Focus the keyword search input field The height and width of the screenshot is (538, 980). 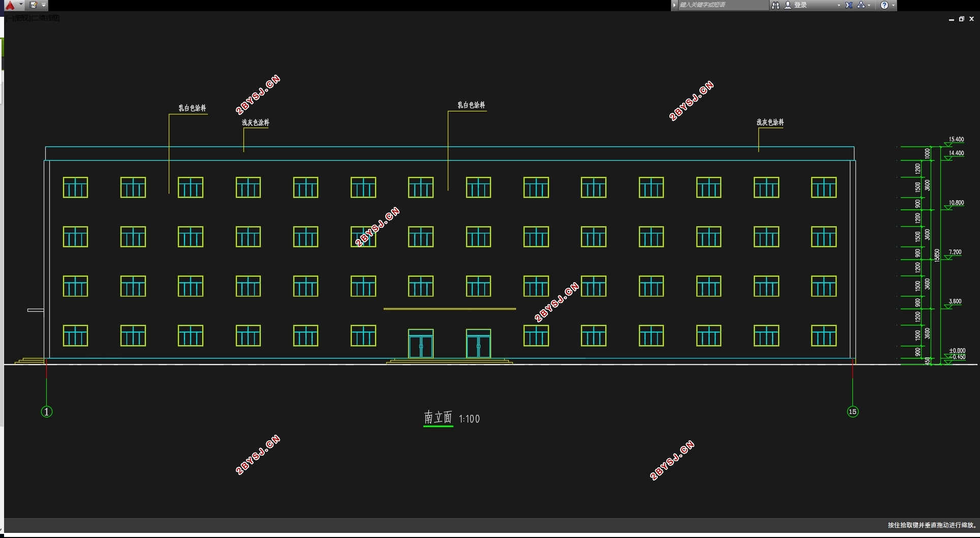coord(723,5)
